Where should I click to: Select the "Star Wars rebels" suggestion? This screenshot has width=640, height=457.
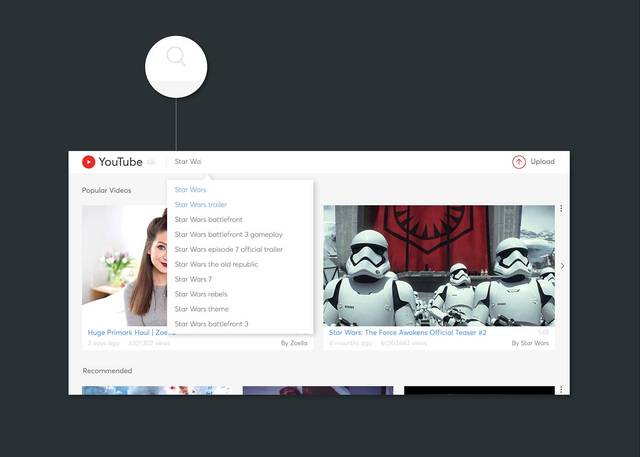click(x=201, y=294)
